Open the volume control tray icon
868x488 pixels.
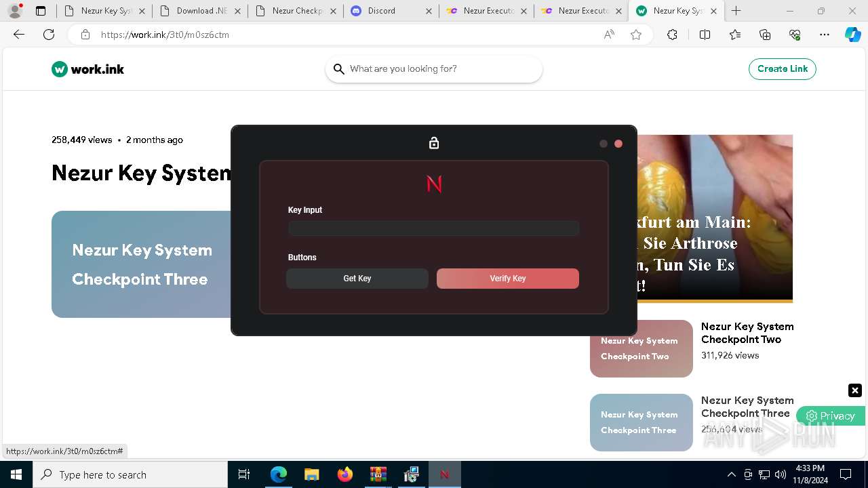point(781,474)
